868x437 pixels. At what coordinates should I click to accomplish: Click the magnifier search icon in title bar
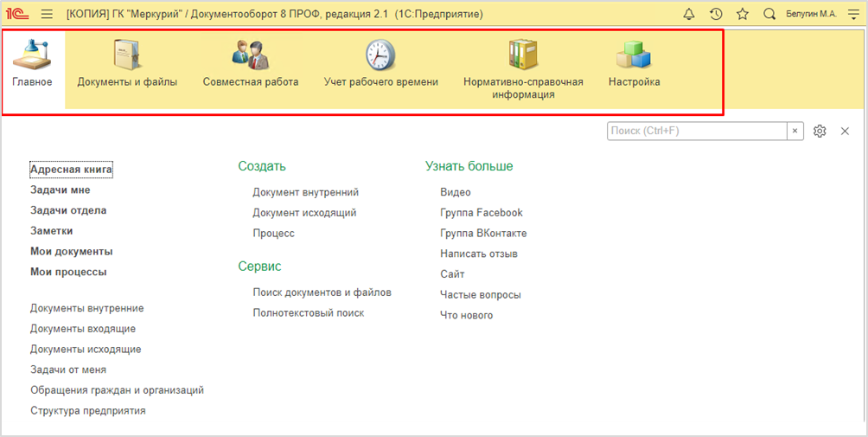point(769,15)
